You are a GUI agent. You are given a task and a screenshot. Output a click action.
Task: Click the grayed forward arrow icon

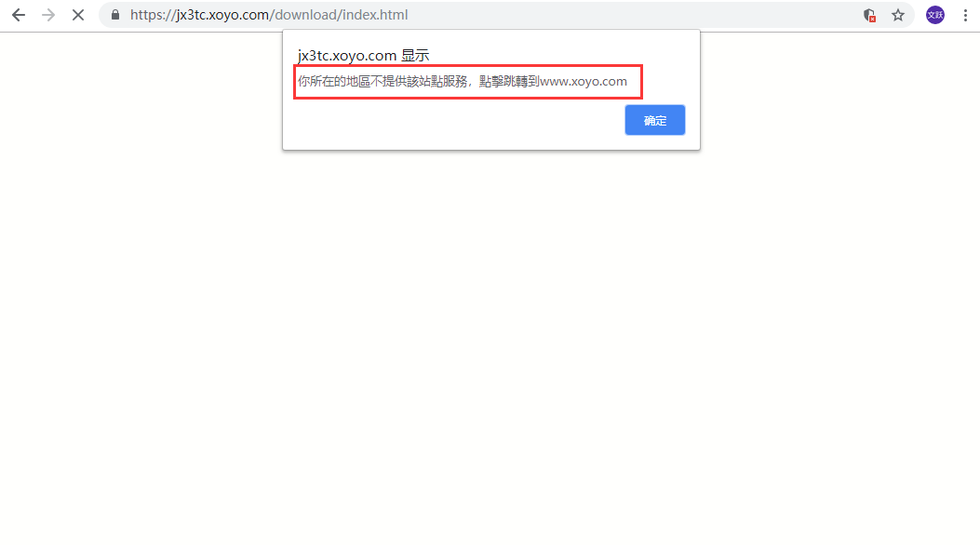click(48, 15)
